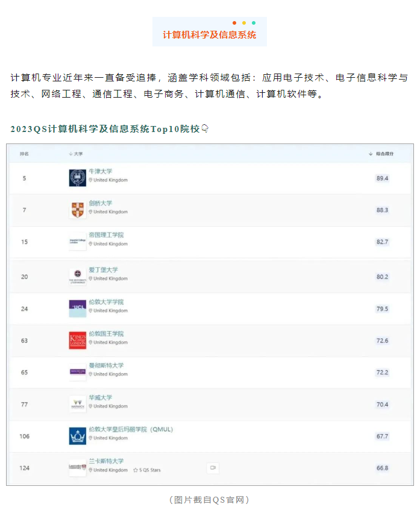
Task: Click the Cambridge University shield logo
Action: click(78, 210)
